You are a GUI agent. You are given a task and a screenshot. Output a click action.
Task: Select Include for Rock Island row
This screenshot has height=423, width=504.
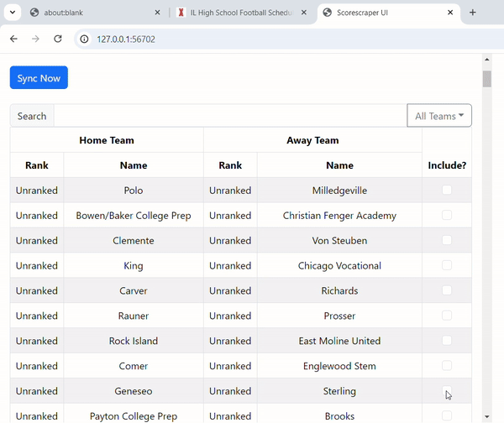coord(447,340)
